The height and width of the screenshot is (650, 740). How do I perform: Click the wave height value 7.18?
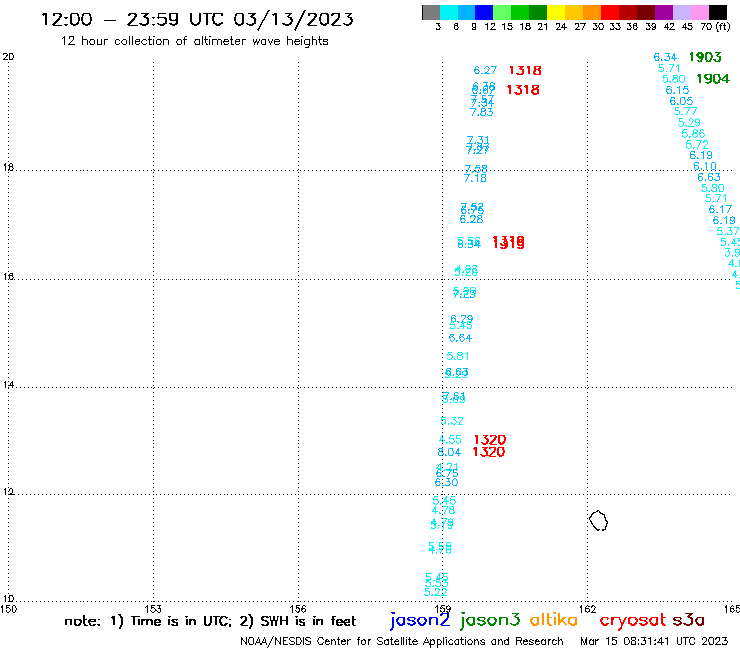(x=475, y=178)
